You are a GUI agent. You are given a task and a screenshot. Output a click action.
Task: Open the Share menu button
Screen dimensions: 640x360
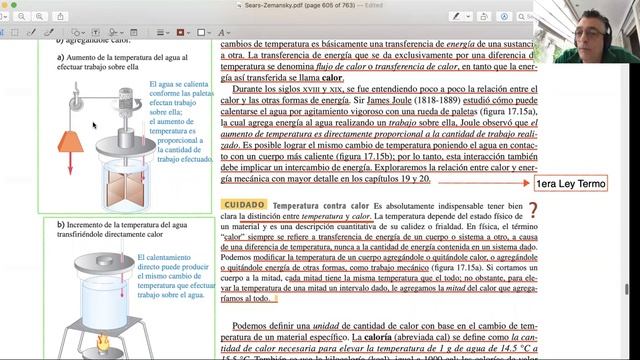pyautogui.click(x=60, y=16)
